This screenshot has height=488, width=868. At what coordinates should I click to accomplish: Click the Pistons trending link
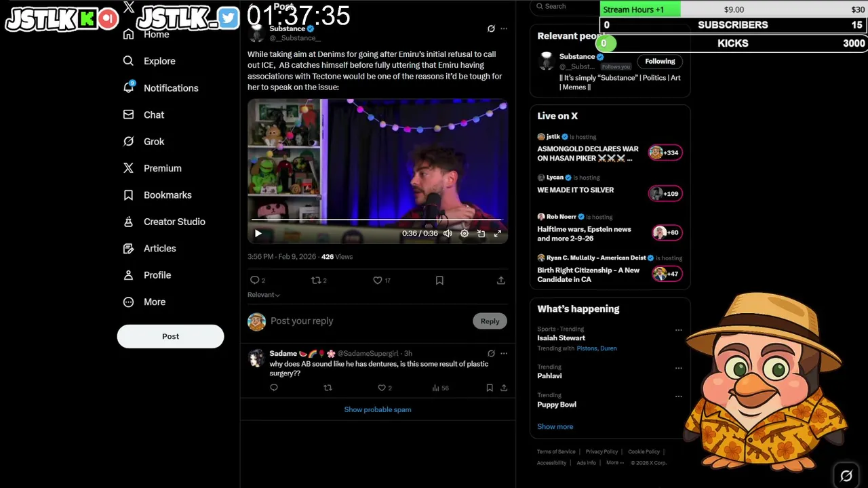pyautogui.click(x=587, y=348)
